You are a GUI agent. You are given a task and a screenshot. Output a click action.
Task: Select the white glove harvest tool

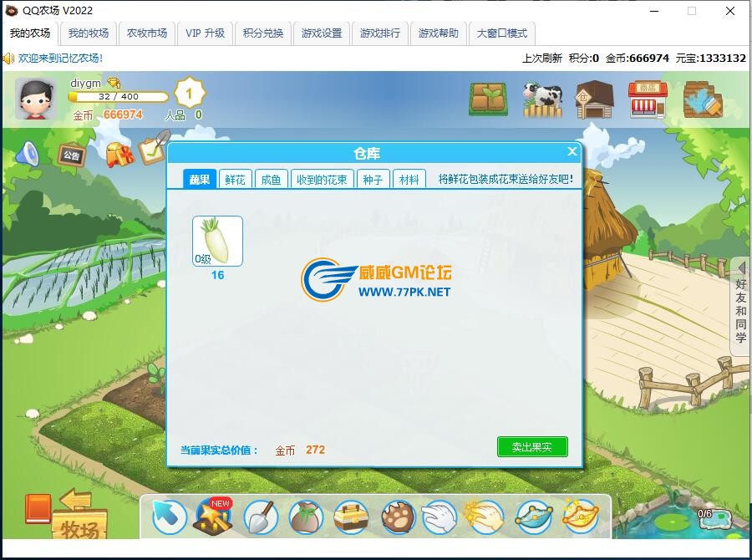440,517
